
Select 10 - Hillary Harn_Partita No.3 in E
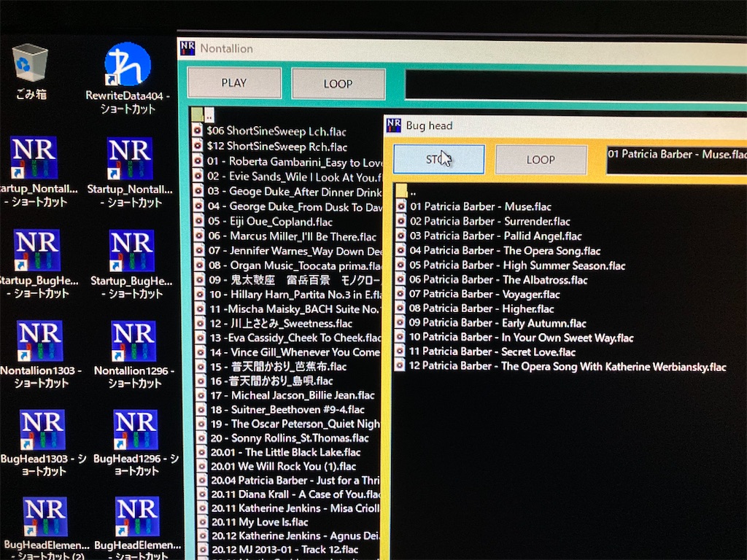295,295
